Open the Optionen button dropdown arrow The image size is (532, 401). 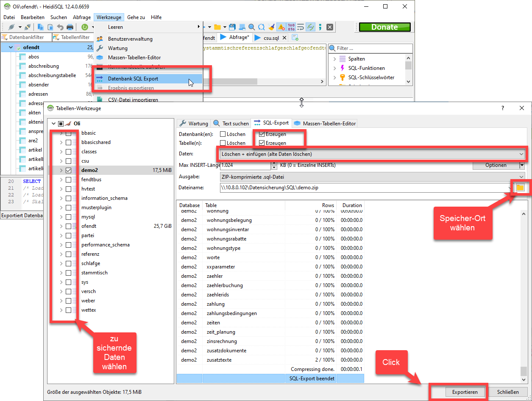[x=522, y=165]
